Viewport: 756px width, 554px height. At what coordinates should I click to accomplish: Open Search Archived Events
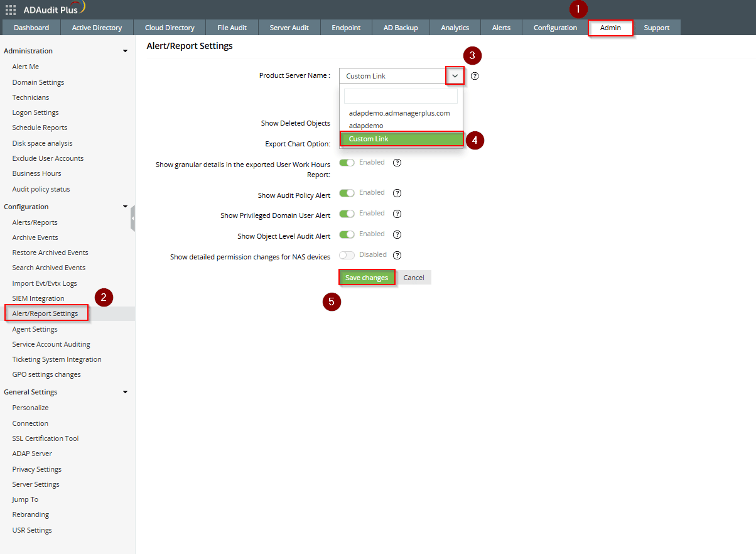pos(49,268)
